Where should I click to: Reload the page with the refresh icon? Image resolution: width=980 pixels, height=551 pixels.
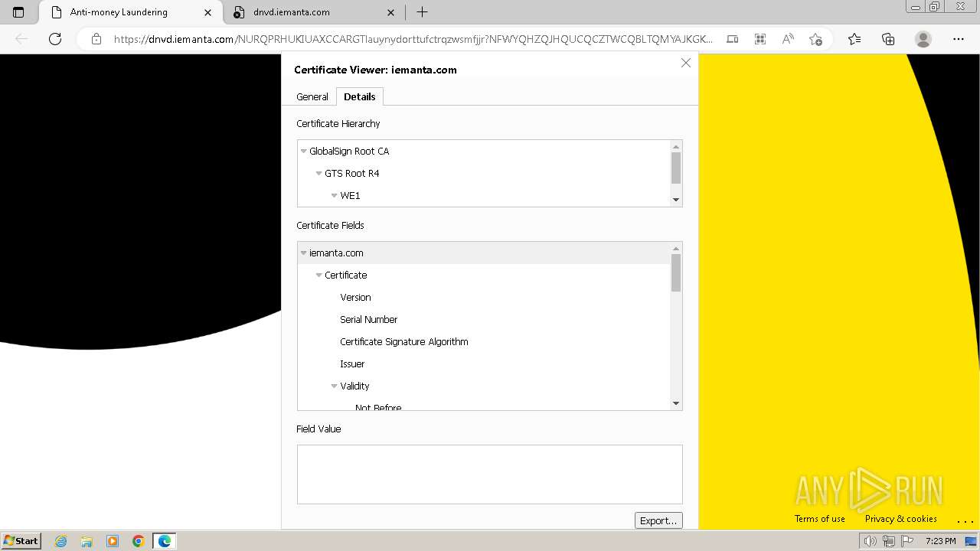55,39
